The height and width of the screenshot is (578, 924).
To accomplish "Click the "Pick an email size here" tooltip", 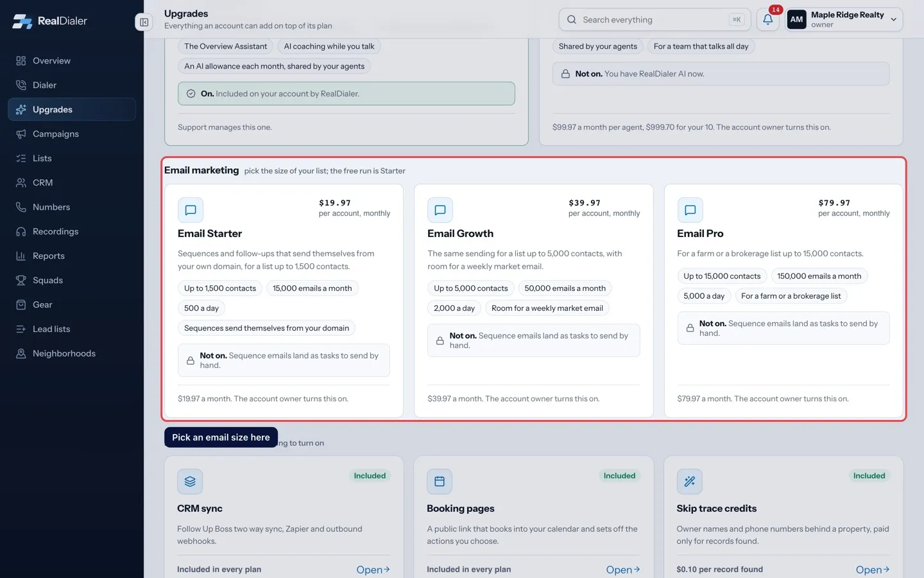I will (x=221, y=437).
